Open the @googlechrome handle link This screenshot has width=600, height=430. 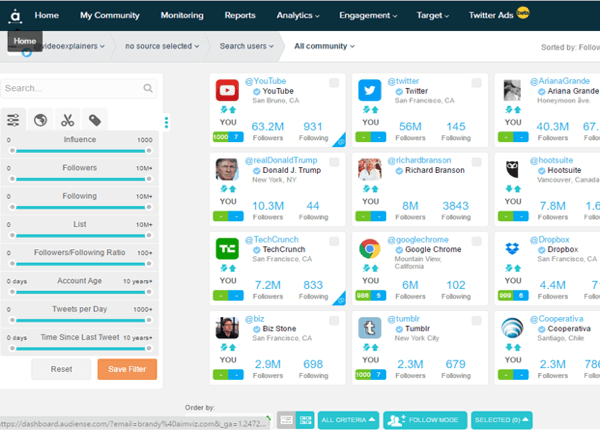[x=418, y=240]
